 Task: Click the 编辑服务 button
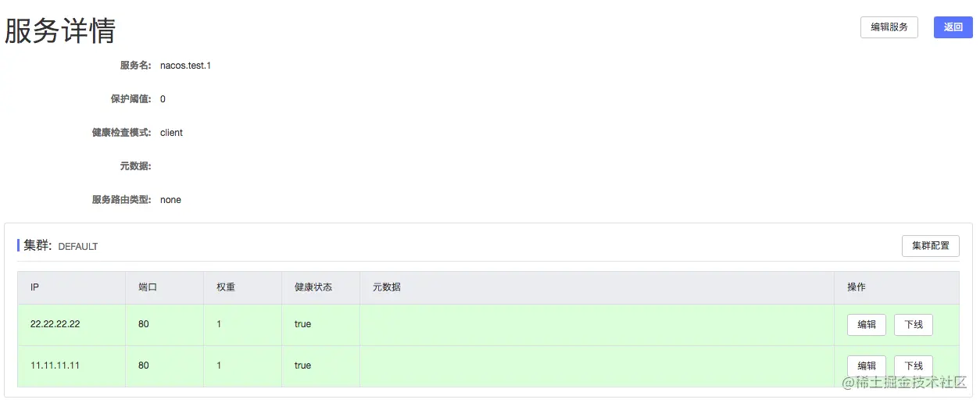889,27
